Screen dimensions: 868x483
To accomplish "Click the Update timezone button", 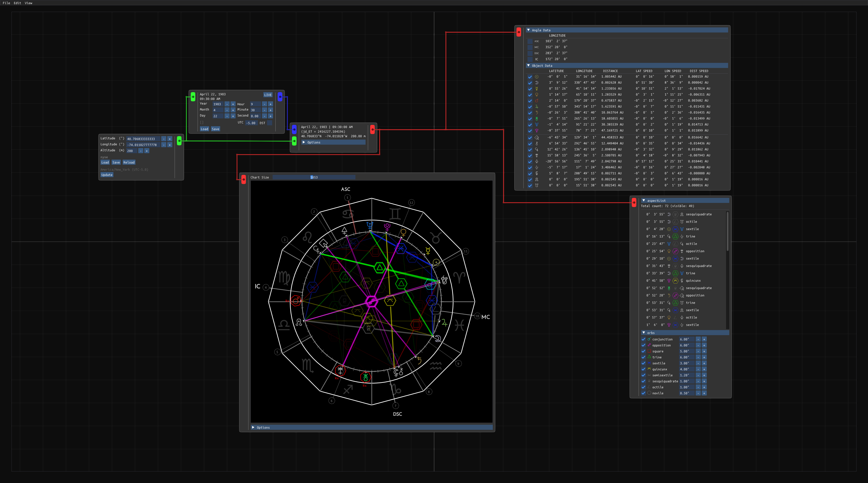I will [x=107, y=175].
